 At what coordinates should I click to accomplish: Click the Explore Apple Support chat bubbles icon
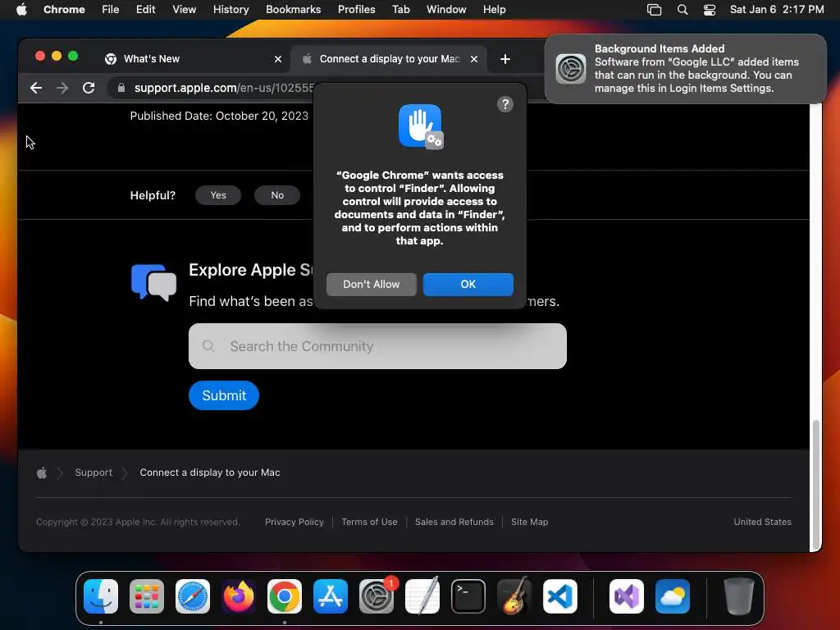click(x=153, y=282)
